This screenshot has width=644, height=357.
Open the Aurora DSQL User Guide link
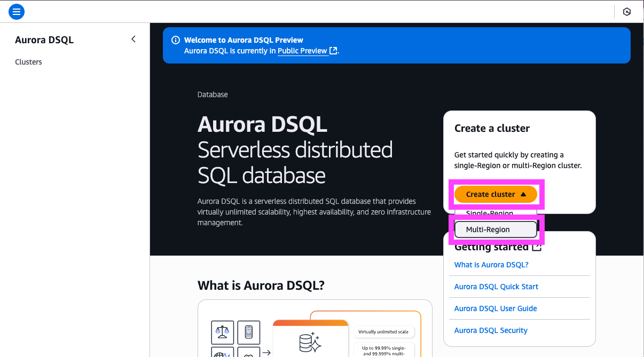(x=496, y=308)
